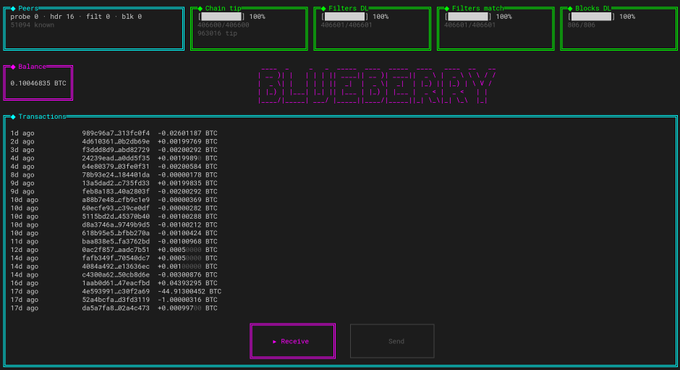Viewport: 680px width, 370px height.
Task: Select the transaction with amount -0.00000369 BTC
Action: [x=114, y=200]
